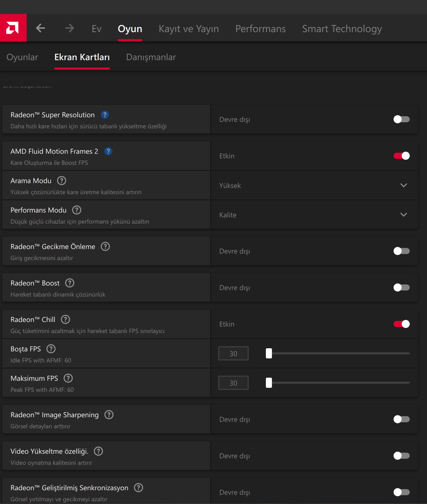
Task: Select the Ekran Kartları sub-tab
Action: coord(82,57)
